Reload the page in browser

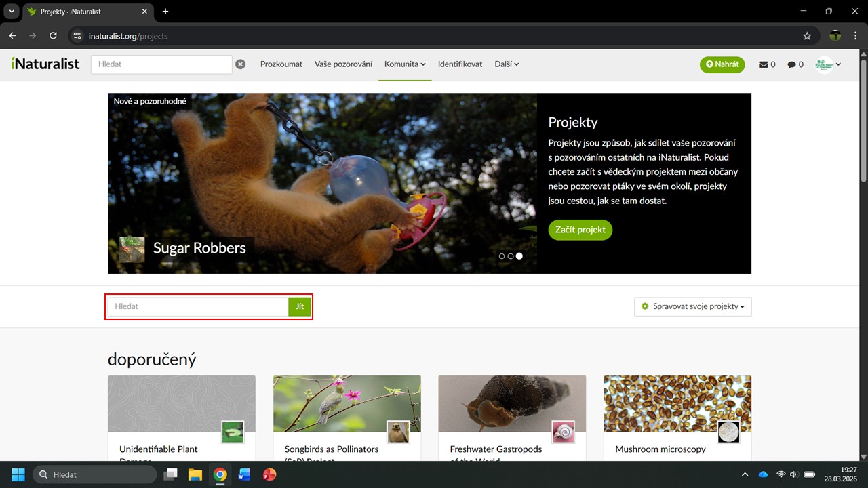53,36
